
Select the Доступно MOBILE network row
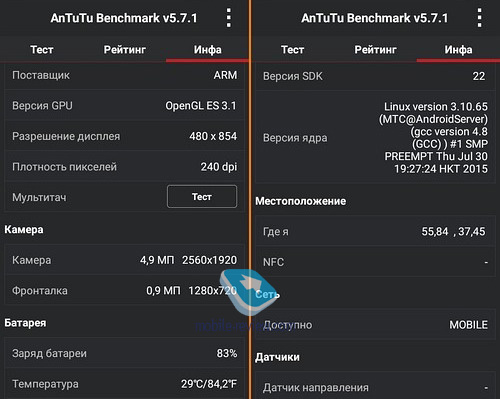tap(375, 324)
